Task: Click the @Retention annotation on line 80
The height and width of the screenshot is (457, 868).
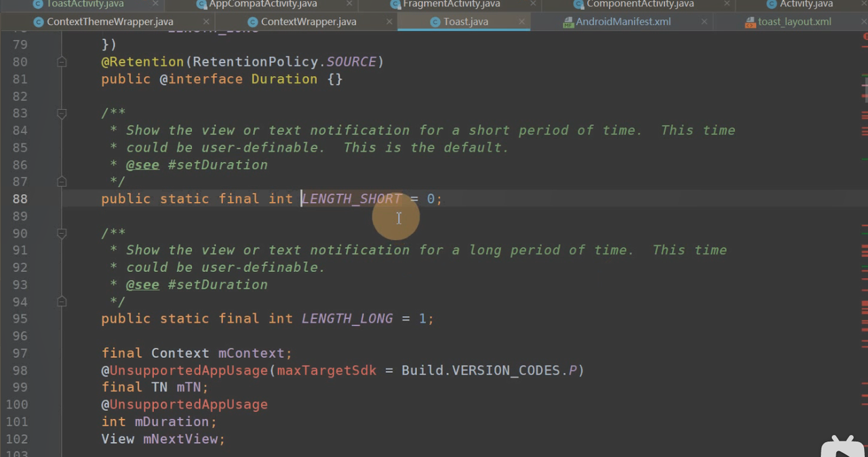Action: [143, 62]
